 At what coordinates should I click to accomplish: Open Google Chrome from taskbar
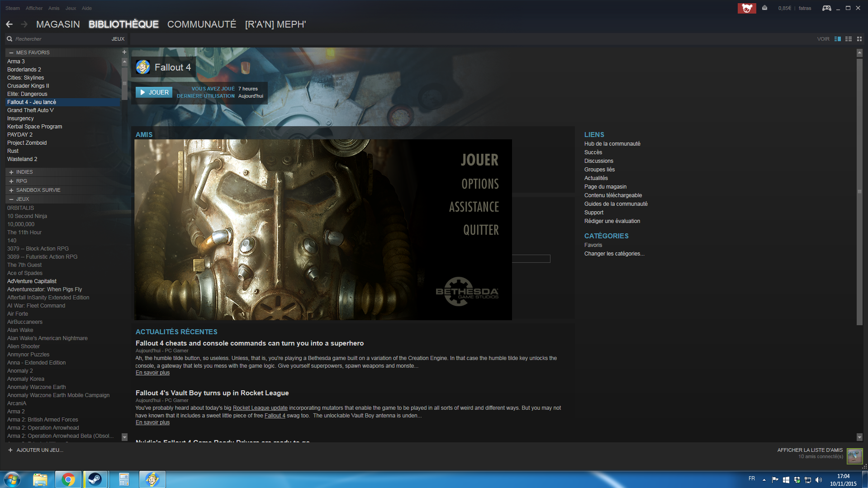[68, 479]
